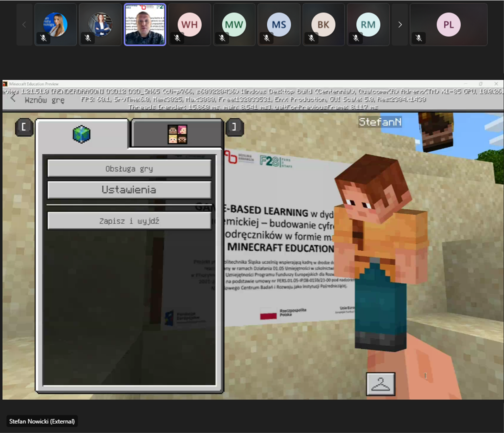Click the left bracket tab navigation icon
This screenshot has height=433, width=504.
(24, 127)
